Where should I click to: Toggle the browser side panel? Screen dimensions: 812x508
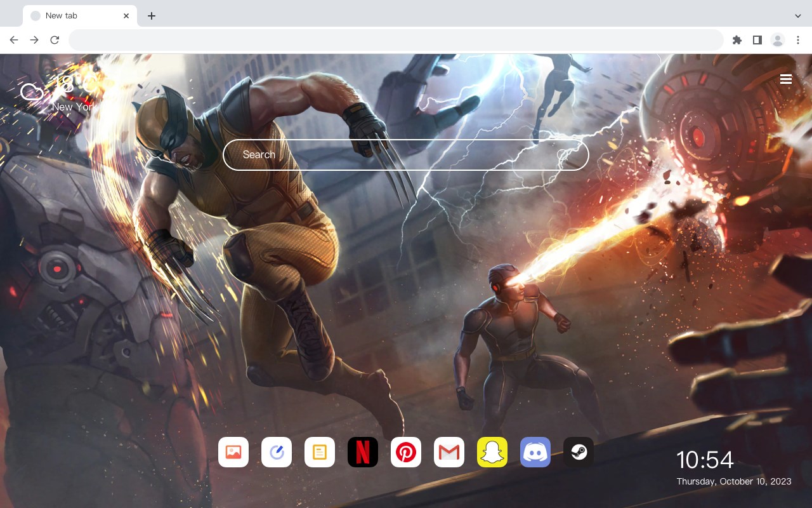coord(757,40)
